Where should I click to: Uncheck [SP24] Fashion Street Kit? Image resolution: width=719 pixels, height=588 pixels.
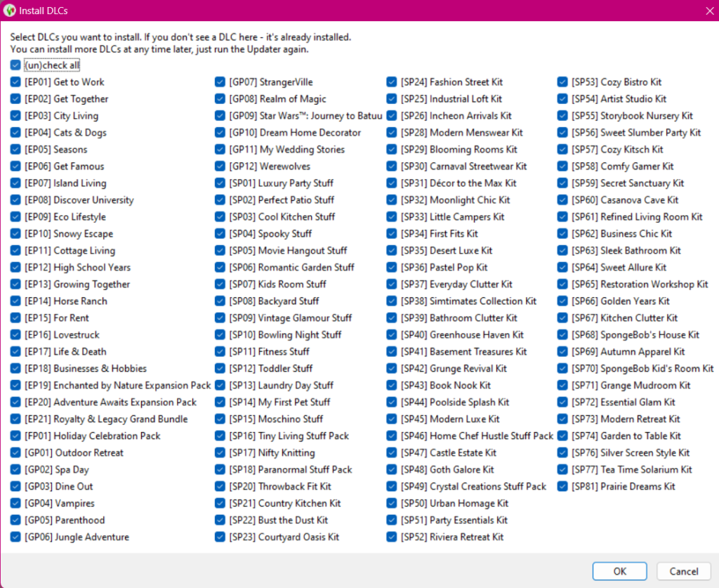click(x=391, y=82)
